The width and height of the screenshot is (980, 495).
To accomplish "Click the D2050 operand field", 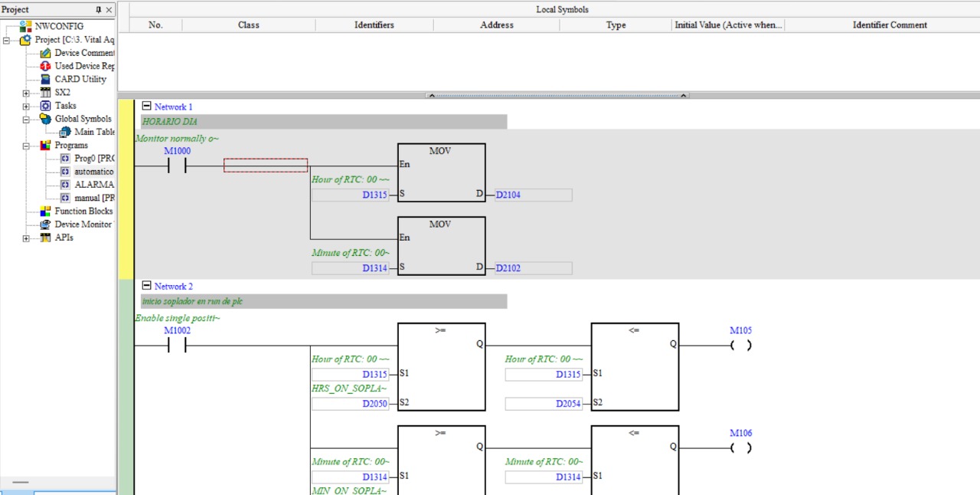I will [350, 403].
